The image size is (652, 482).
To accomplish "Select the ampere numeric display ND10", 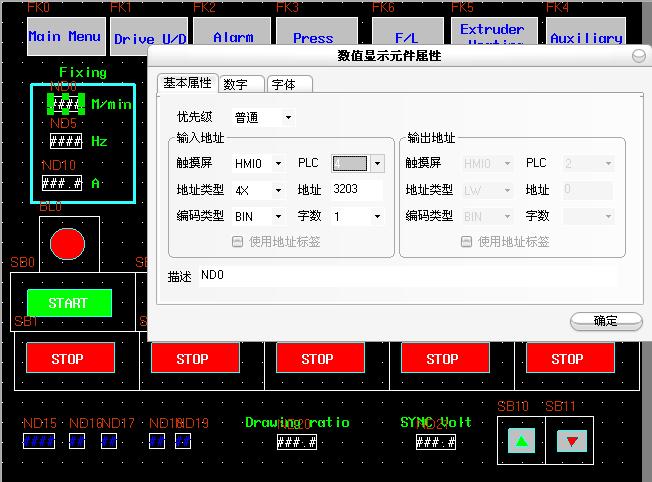I will pos(62,184).
